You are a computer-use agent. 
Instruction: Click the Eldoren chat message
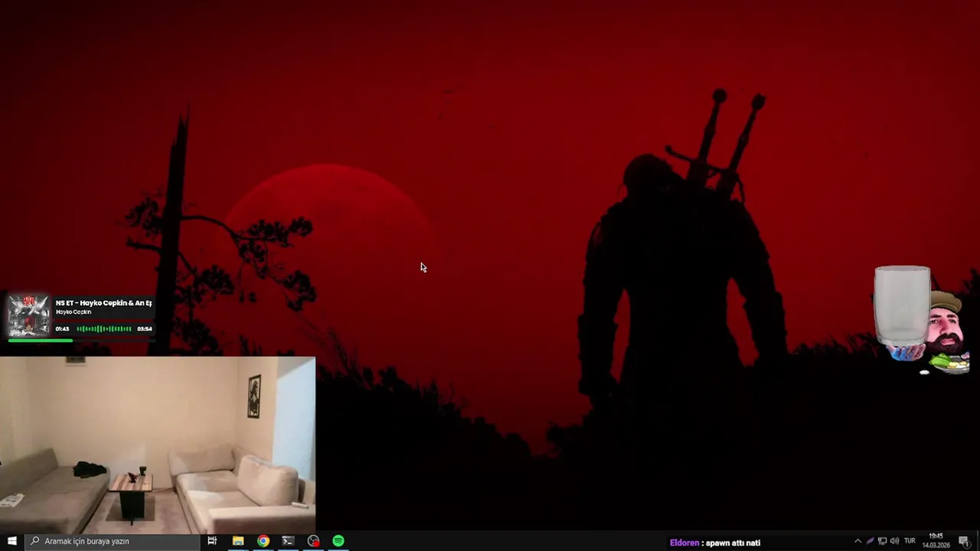715,543
